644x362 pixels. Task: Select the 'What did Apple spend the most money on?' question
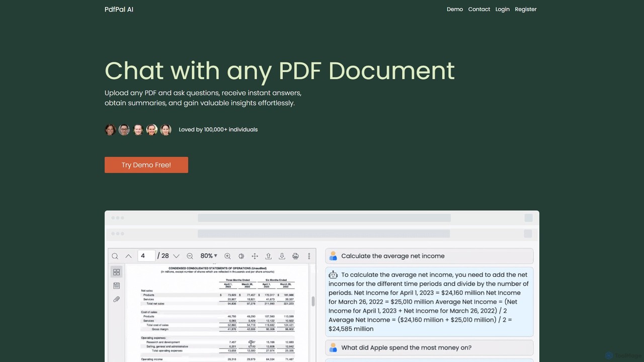pyautogui.click(x=429, y=347)
